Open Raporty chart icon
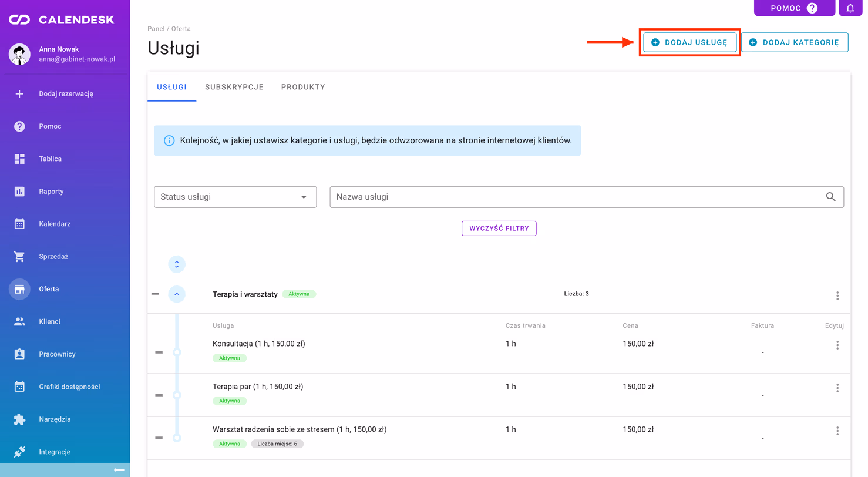The image size is (868, 477). tap(19, 192)
